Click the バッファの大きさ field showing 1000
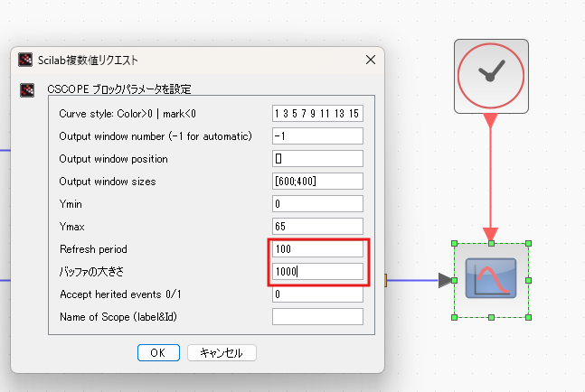The image size is (585, 392). click(x=316, y=271)
